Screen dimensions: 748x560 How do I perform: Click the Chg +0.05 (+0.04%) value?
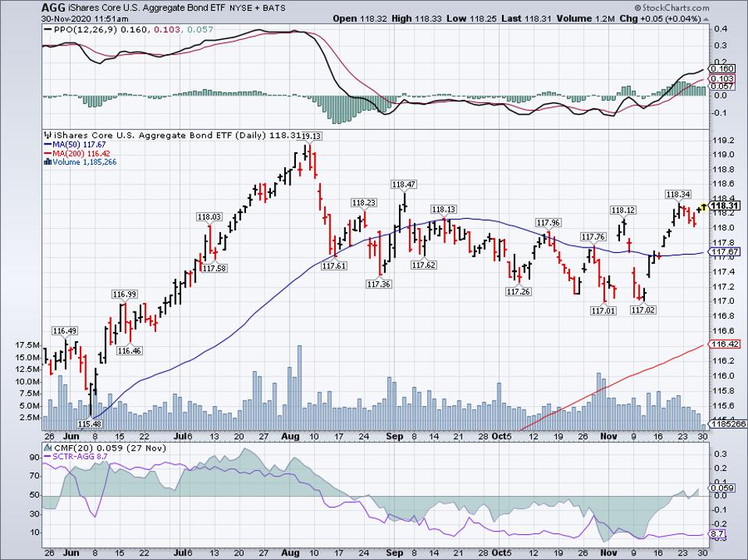661,19
